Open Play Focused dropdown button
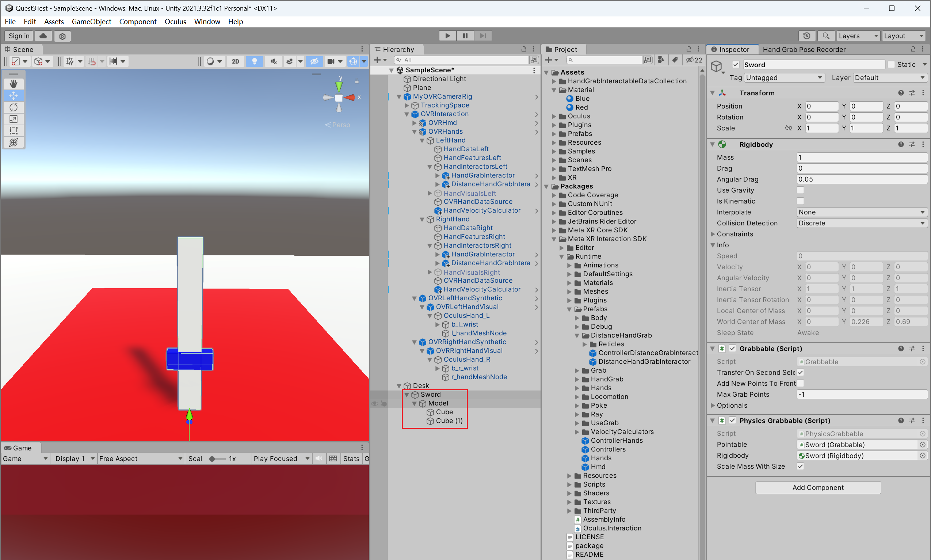The image size is (931, 560). coord(281,458)
